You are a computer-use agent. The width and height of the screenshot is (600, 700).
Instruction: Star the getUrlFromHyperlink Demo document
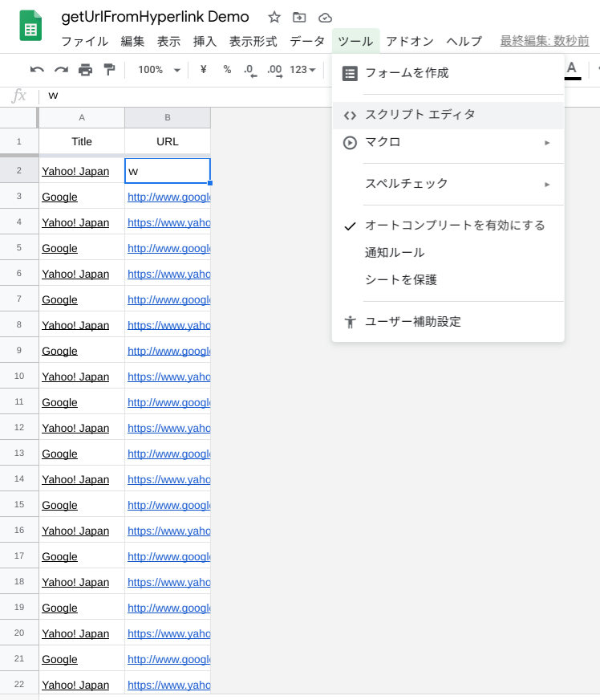(274, 18)
